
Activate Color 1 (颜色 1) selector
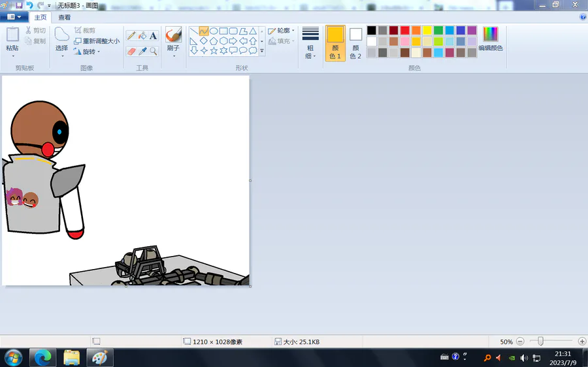click(335, 43)
